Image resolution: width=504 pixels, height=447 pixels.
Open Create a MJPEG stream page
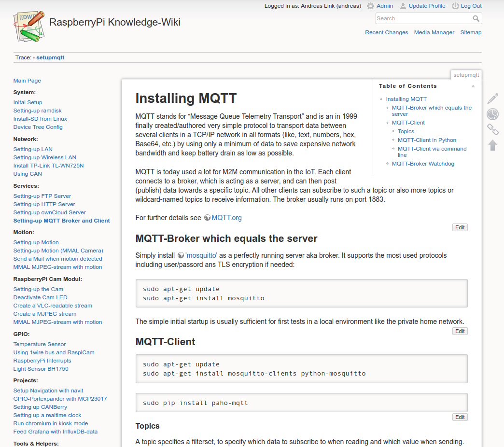point(45,314)
